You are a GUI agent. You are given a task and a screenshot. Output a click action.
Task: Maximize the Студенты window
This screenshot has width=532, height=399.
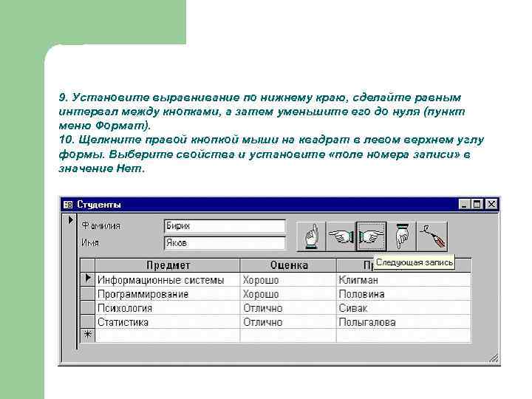[477, 204]
